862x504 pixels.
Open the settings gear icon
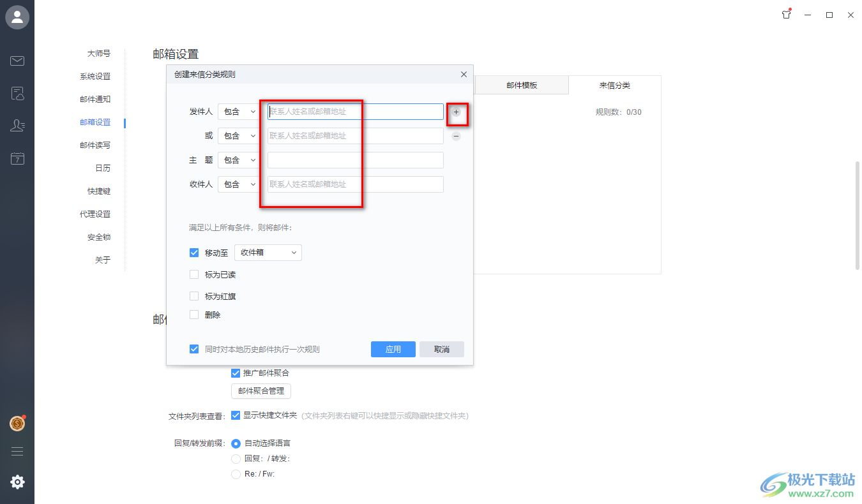[17, 482]
